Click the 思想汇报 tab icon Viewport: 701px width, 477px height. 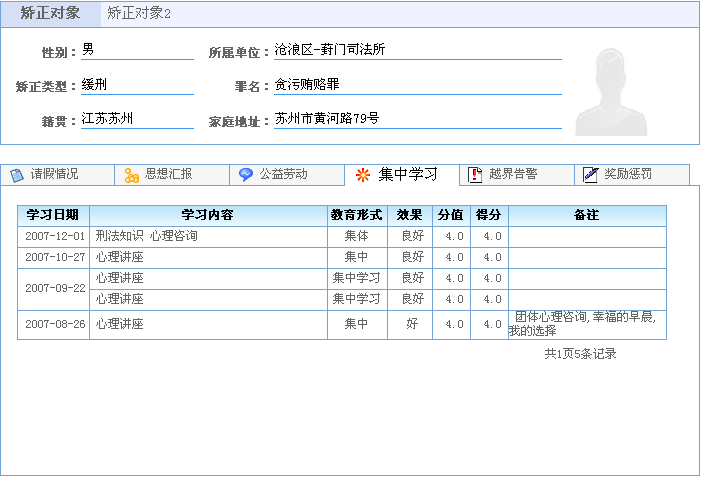132,175
